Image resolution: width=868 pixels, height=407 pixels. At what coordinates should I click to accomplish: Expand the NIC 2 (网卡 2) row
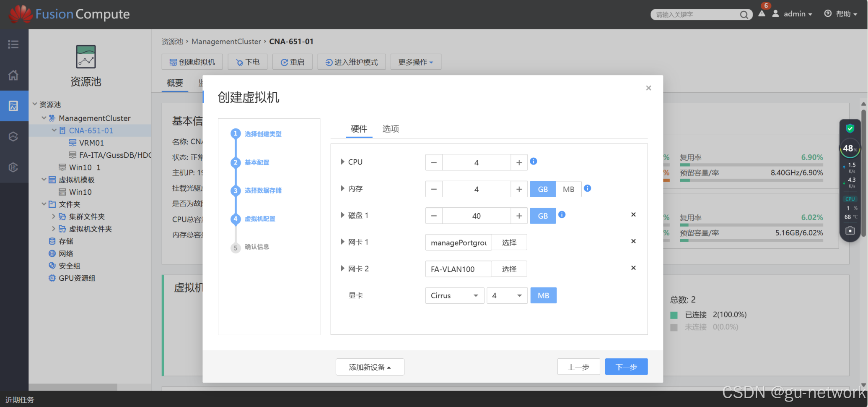click(342, 268)
